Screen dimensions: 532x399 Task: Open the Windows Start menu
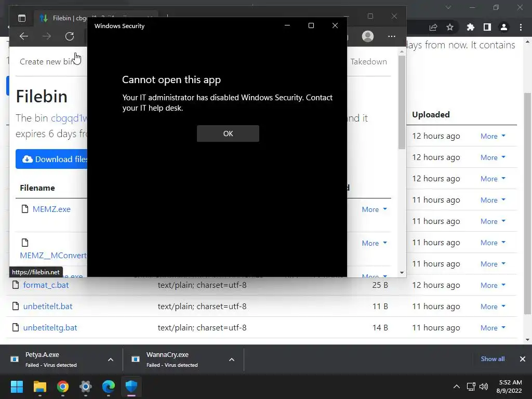tap(17, 387)
